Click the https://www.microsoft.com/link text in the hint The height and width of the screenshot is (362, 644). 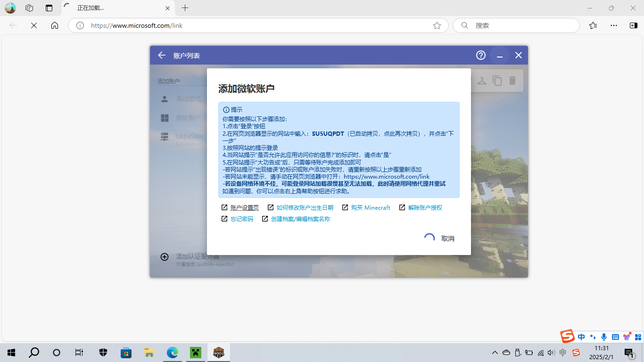(x=387, y=177)
